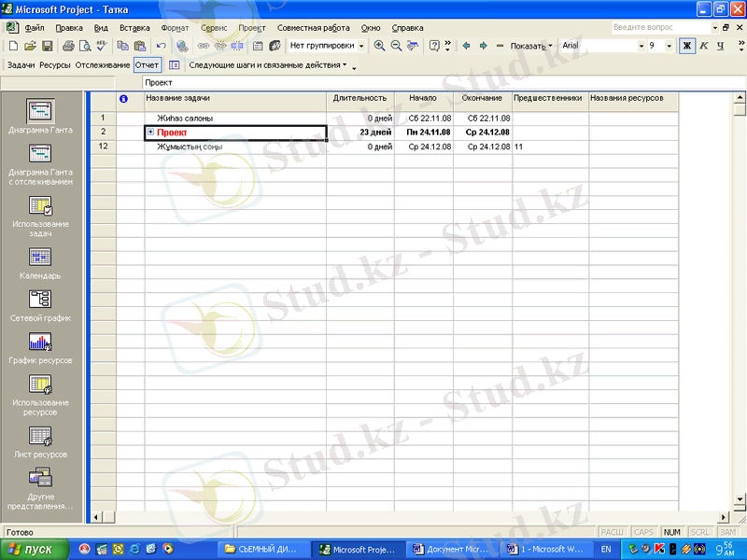This screenshot has width=747, height=560.
Task: Hide subtasks with minus button
Action: click(x=500, y=46)
